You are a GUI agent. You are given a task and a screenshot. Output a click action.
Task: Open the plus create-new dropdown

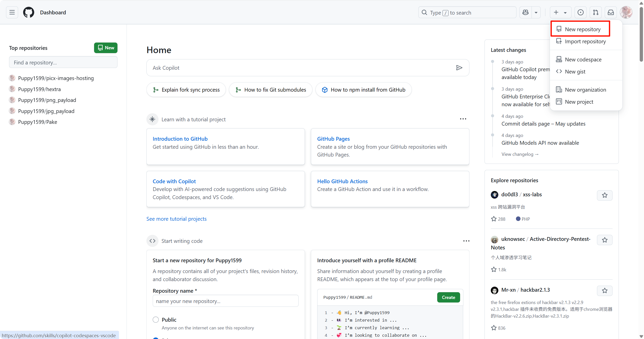coord(560,12)
